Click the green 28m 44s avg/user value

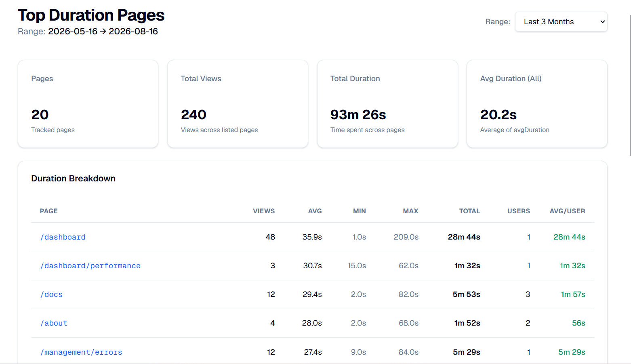(x=569, y=237)
